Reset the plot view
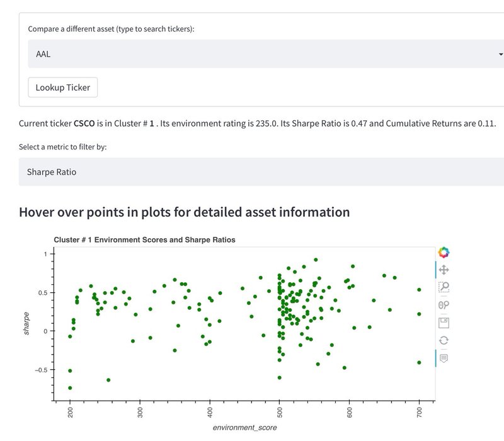The width and height of the screenshot is (504, 441). 444,340
